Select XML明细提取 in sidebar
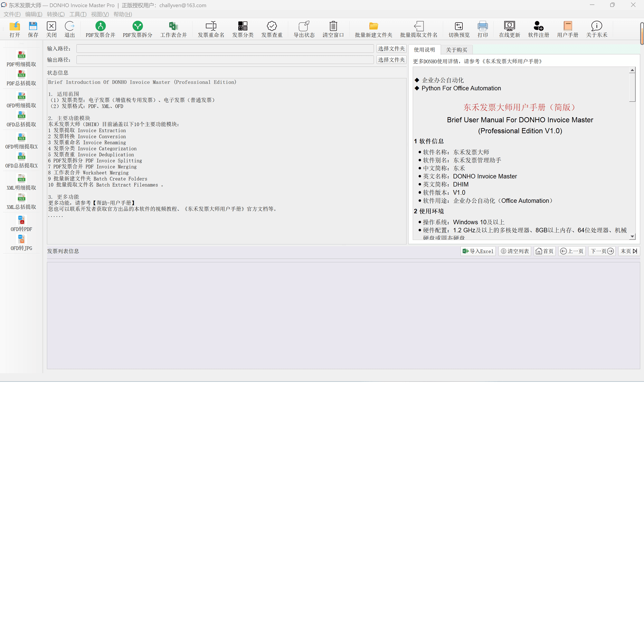The image size is (644, 644). point(21,182)
